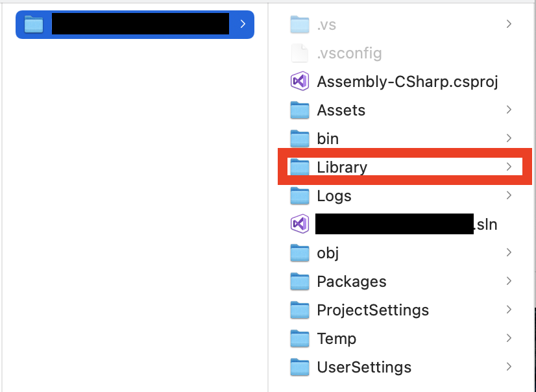The image size is (536, 392).
Task: Click the Assets folder icon
Action: pos(299,110)
